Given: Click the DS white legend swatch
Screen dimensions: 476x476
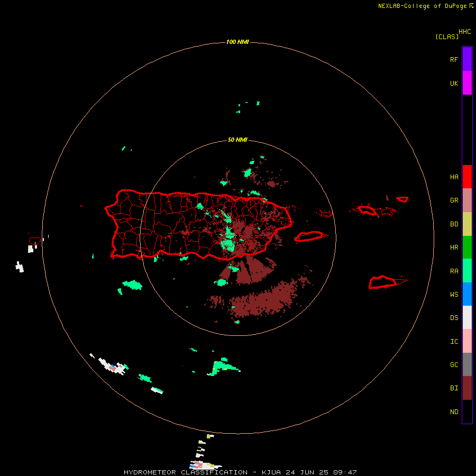Looking at the screenshot, I should pyautogui.click(x=467, y=317).
